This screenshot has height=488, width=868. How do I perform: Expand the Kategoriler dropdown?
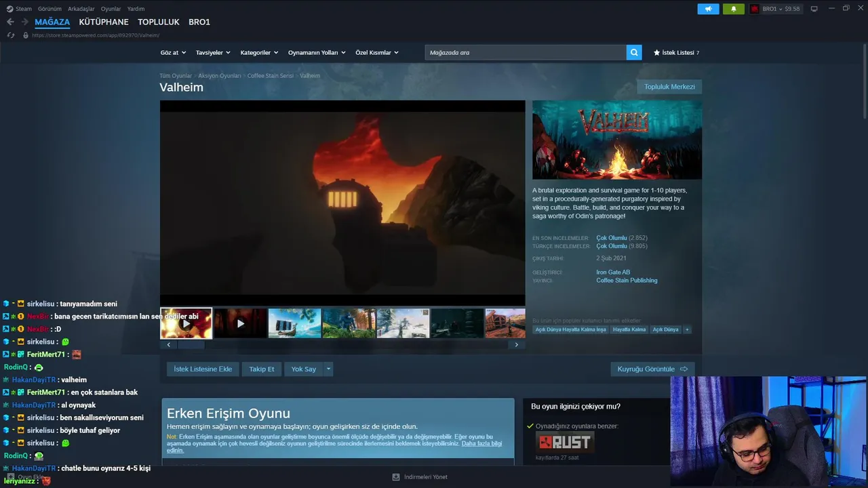coord(259,52)
